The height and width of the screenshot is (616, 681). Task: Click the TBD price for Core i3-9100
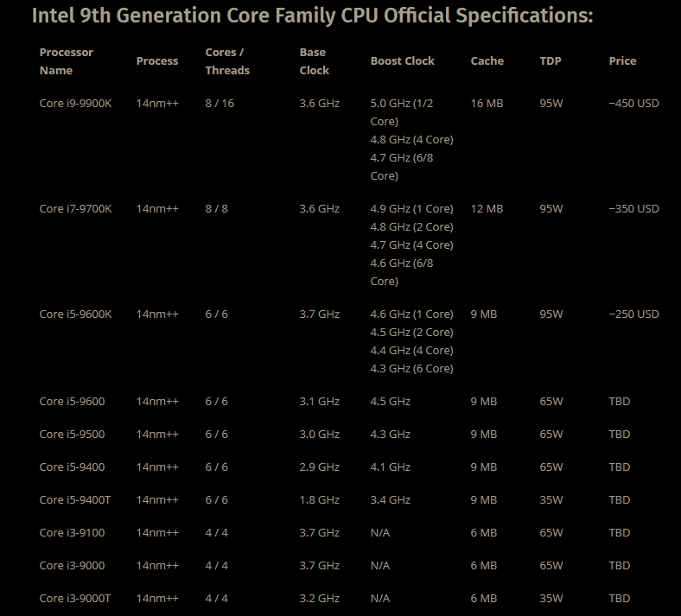[620, 533]
